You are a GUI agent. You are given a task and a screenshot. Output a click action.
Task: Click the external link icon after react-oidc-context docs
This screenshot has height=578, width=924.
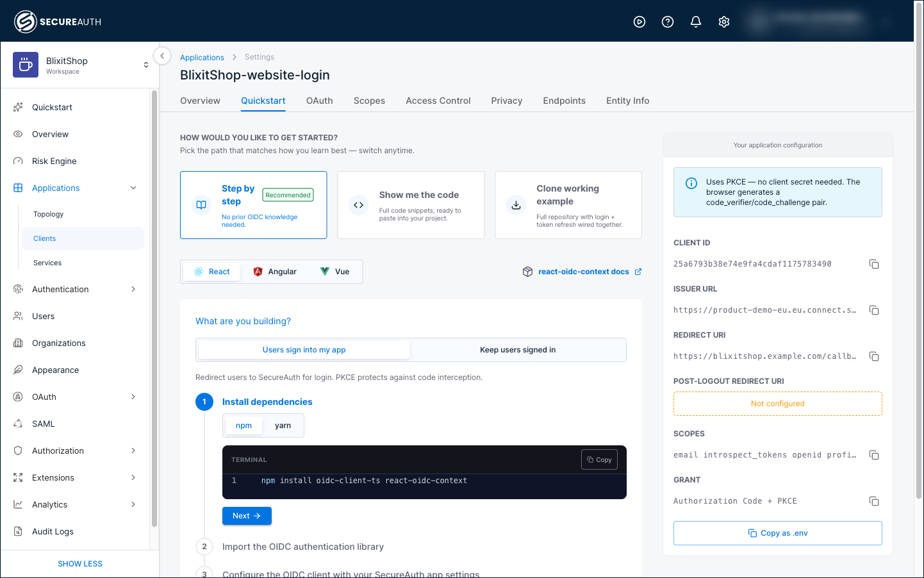click(638, 272)
